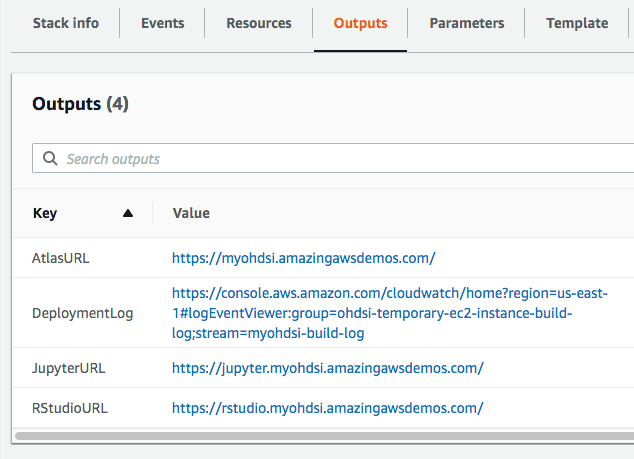This screenshot has height=459, width=634.
Task: Click the Key column header
Action: click(46, 213)
